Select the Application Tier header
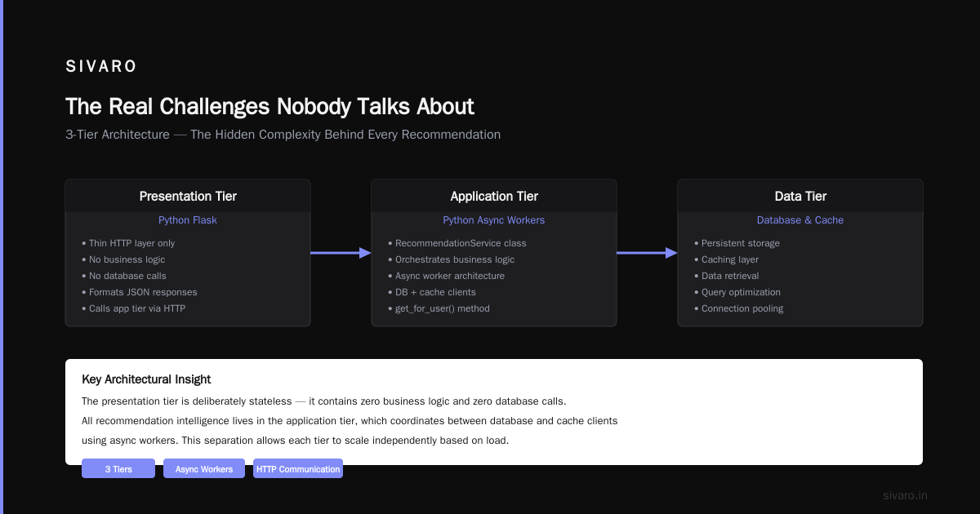The image size is (980, 514). [x=494, y=196]
